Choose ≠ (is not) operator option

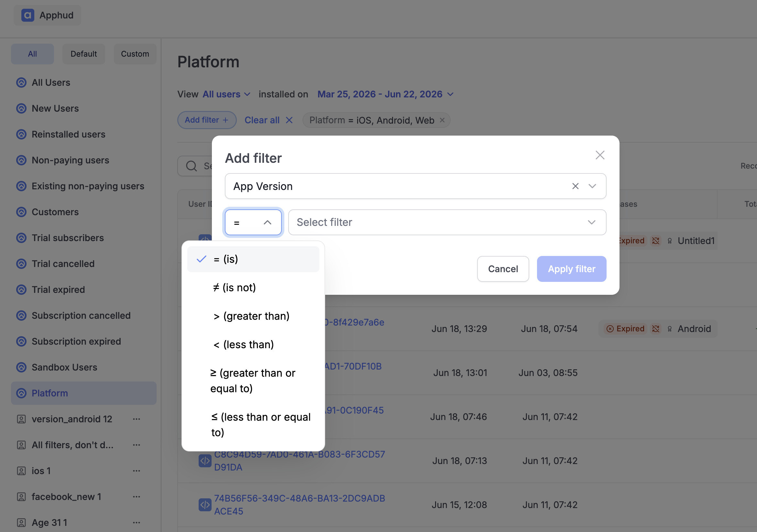[253, 288]
